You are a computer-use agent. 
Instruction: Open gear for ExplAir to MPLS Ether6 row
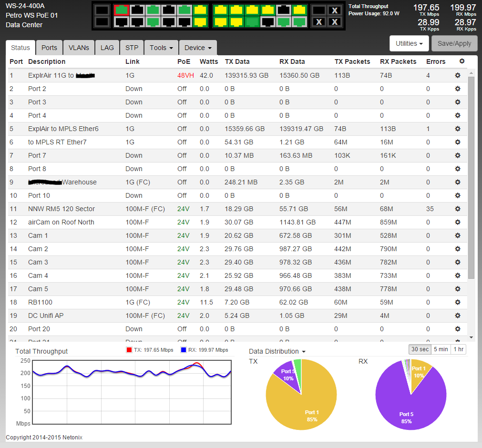(457, 129)
